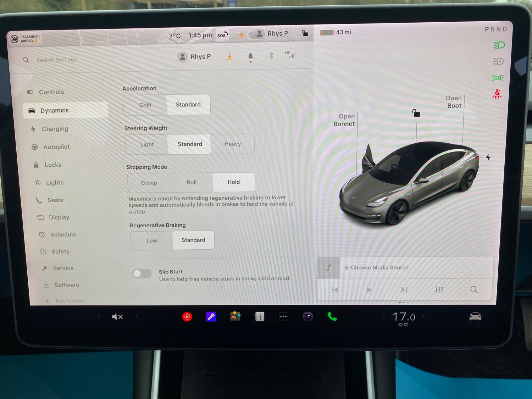Open Bluetooth settings from the status bar

coord(271,56)
